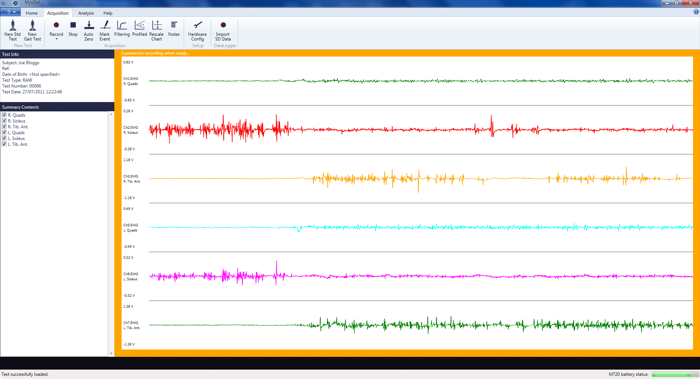Stop the acquisition
This screenshot has height=379, width=700.
pyautogui.click(x=73, y=28)
